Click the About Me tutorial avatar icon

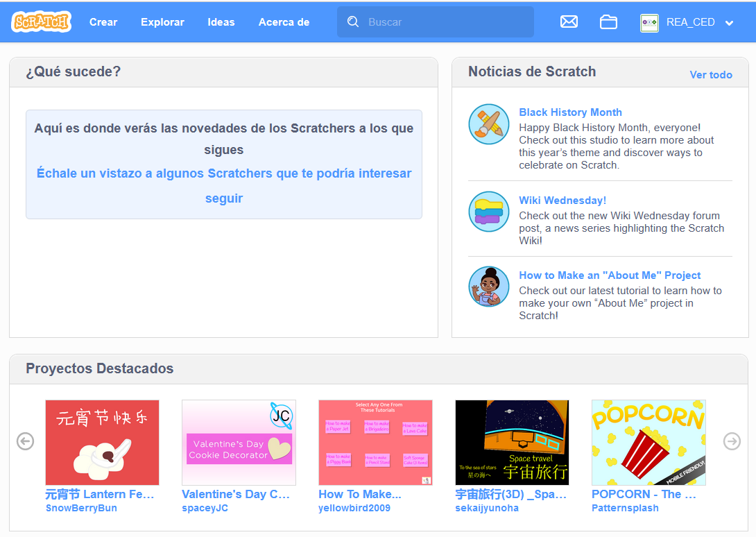pyautogui.click(x=489, y=286)
